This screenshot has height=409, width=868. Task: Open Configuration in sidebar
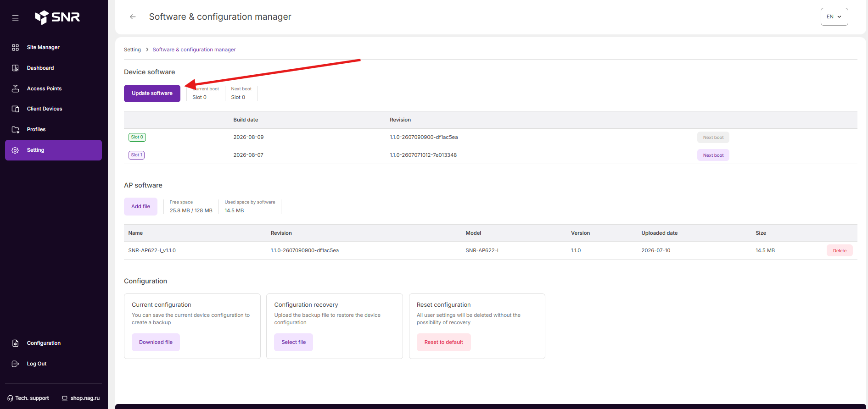coord(53,343)
